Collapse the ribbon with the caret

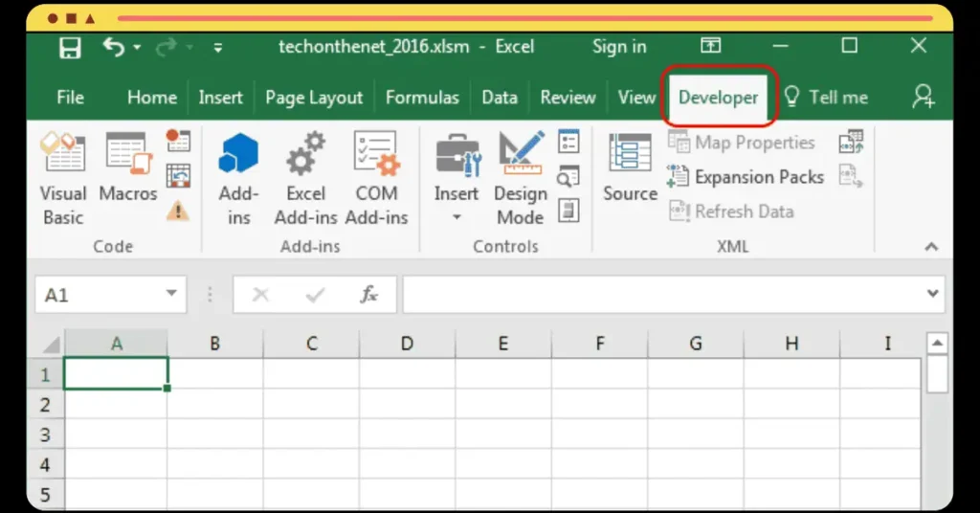(x=931, y=247)
